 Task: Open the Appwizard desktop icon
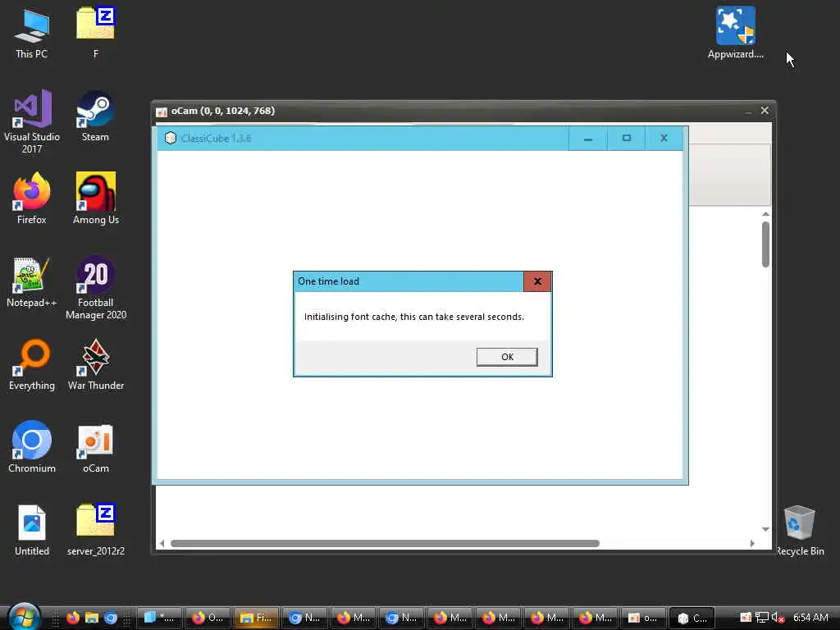(x=736, y=33)
